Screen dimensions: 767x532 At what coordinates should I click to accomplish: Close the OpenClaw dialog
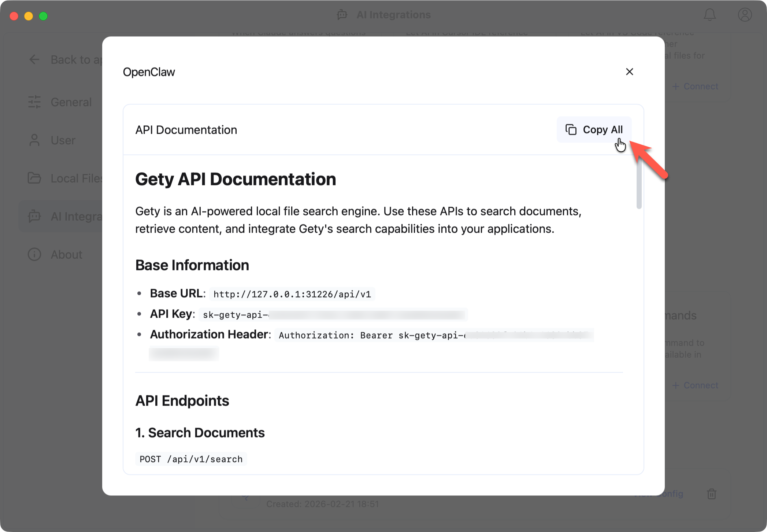[x=630, y=72]
